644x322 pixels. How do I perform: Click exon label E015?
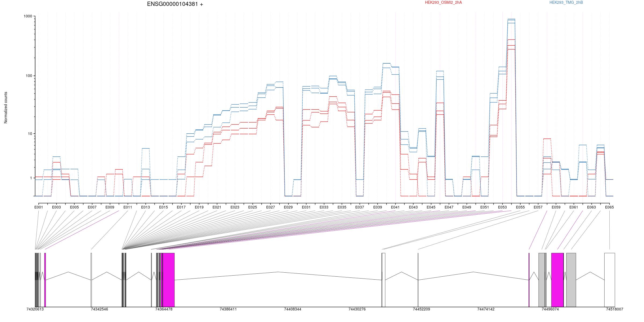coord(163,207)
